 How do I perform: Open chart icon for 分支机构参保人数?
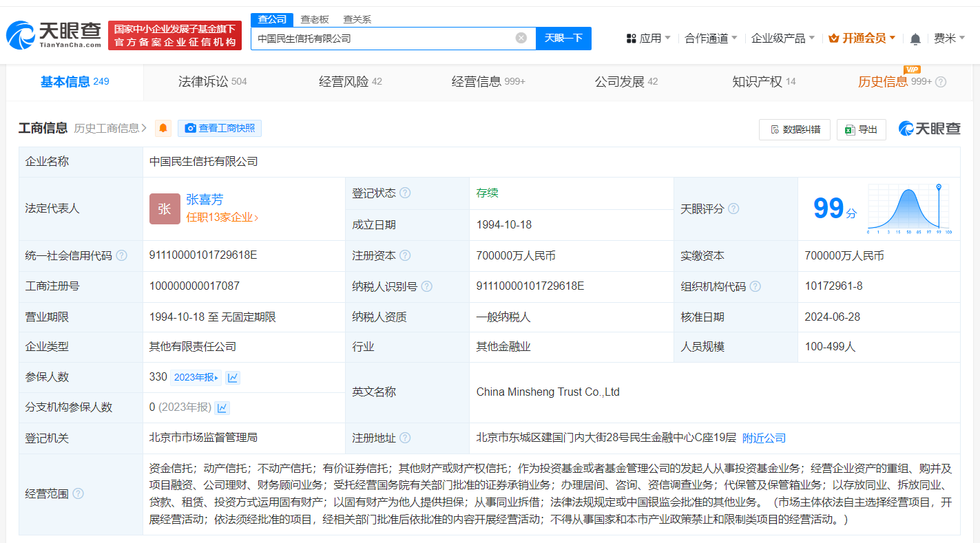click(x=222, y=407)
